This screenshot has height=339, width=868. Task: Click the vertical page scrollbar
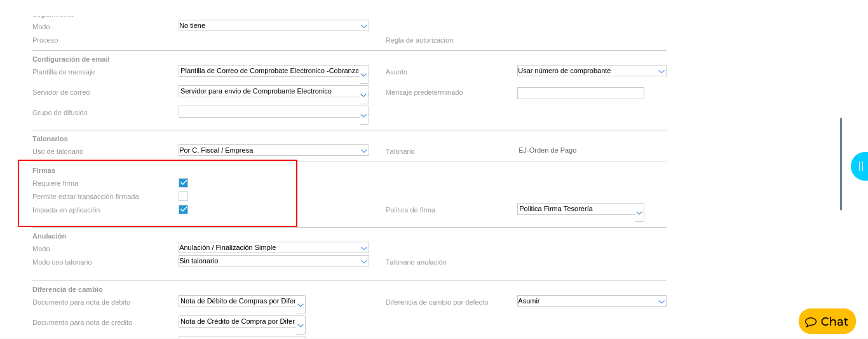(841, 164)
